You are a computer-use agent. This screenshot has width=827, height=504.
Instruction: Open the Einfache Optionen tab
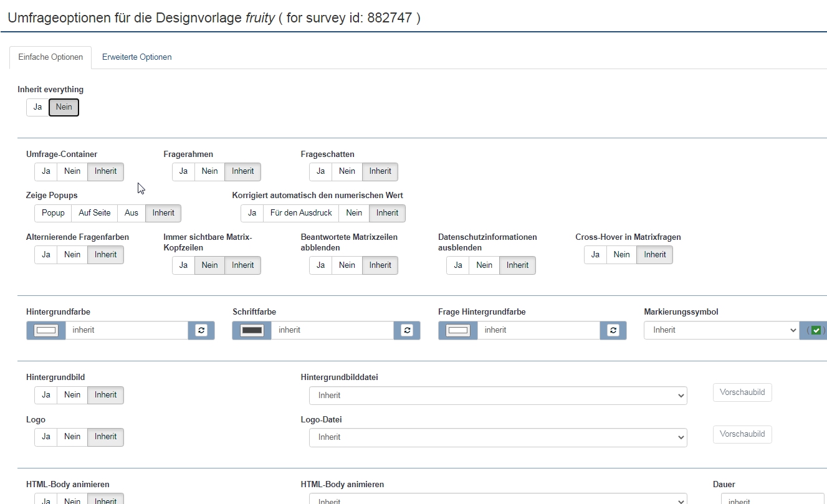tap(50, 57)
